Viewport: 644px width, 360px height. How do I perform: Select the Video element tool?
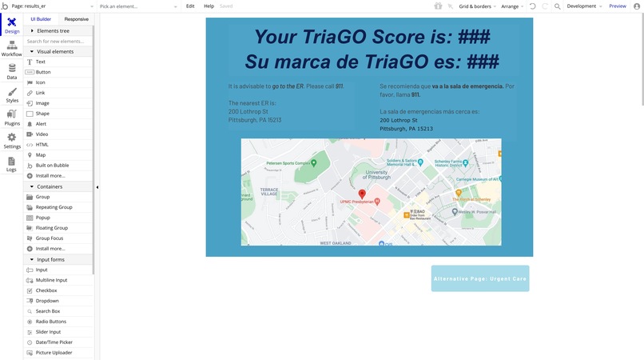(x=58, y=134)
